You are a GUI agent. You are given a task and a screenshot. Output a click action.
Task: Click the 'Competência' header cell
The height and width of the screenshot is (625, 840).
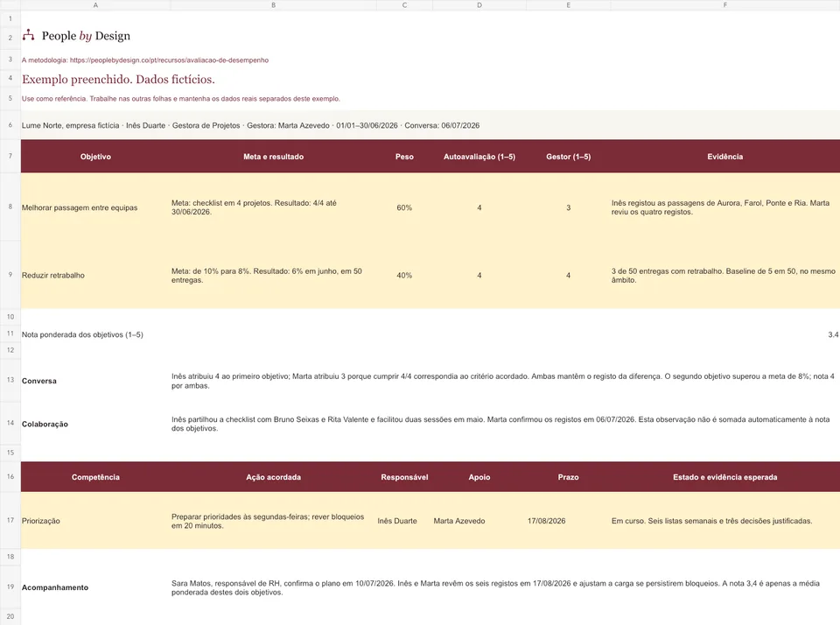click(x=95, y=477)
